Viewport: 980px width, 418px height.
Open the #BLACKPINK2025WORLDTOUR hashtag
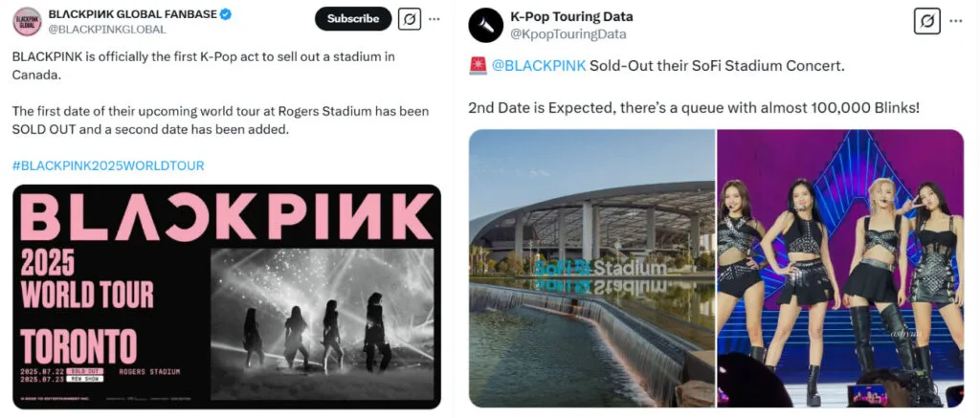108,165
